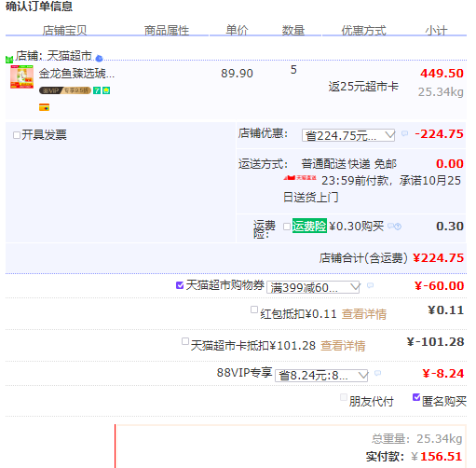Image resolution: width=476 pixels, height=468 pixels.
Task: Open the 省8.24元 88VIP discount dropdown
Action: 321,376
